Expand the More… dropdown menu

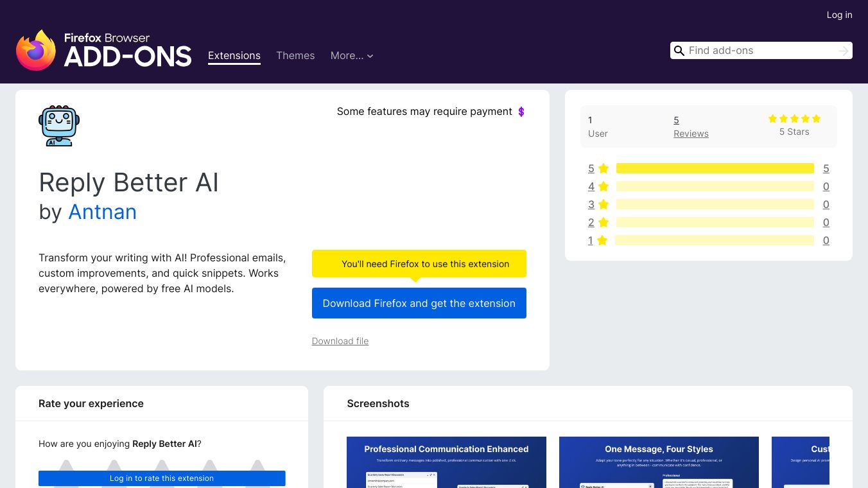click(x=352, y=56)
